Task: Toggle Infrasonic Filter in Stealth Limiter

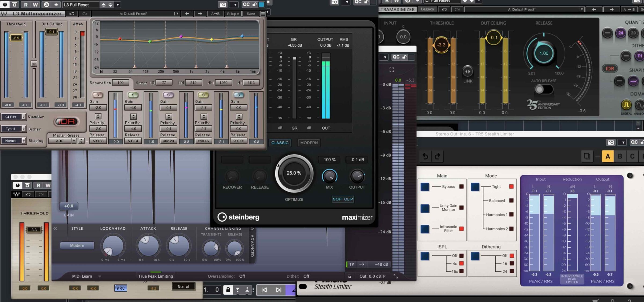Action: [425, 229]
